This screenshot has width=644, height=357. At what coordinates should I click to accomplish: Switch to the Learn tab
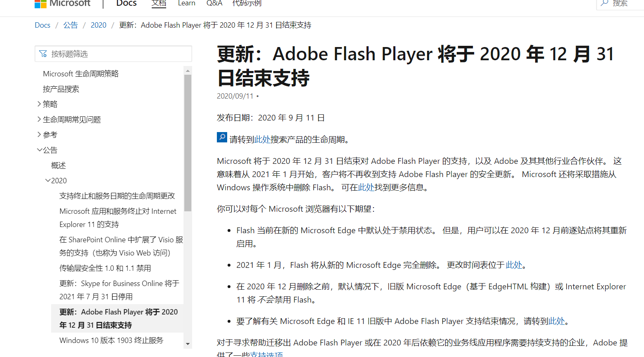pos(186,3)
